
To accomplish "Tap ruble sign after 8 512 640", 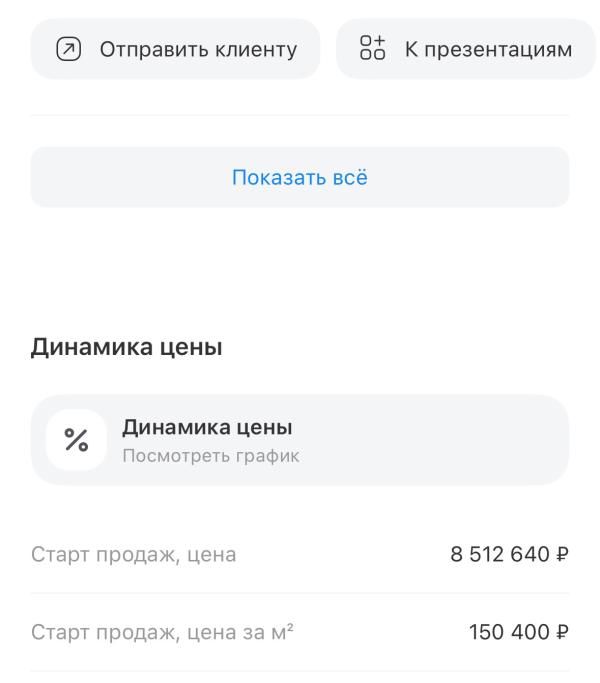I will 562,555.
